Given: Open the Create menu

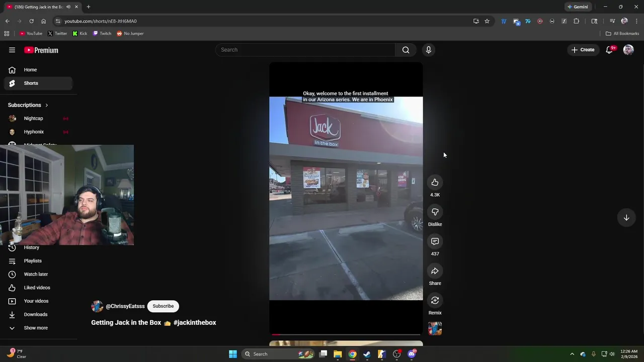Looking at the screenshot, I should pyautogui.click(x=583, y=50).
